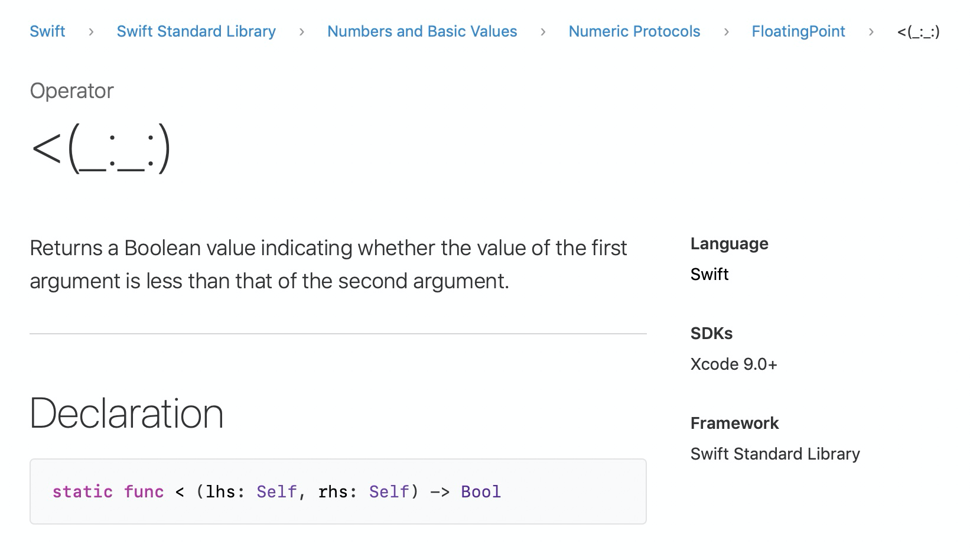
Task: Open the Swift breadcrumb link
Action: coord(47,31)
